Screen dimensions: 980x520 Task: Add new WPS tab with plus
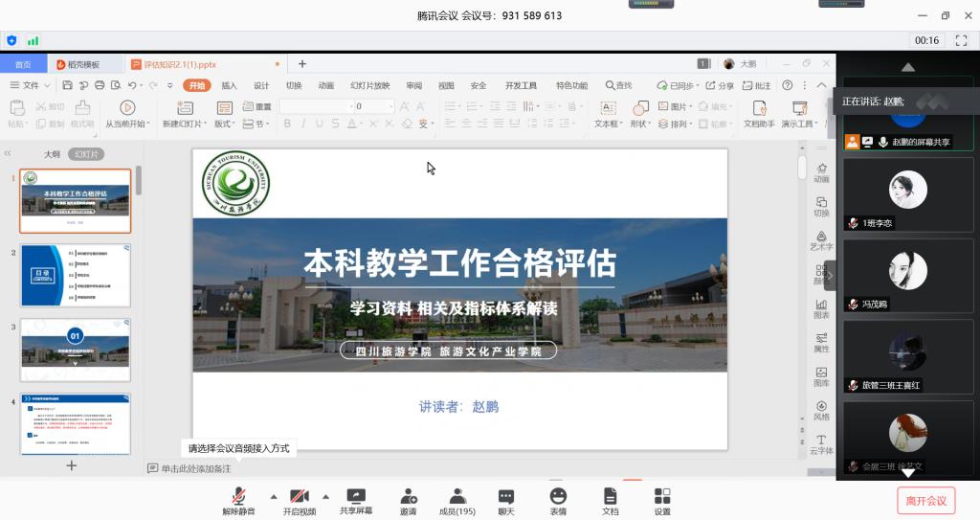click(301, 64)
